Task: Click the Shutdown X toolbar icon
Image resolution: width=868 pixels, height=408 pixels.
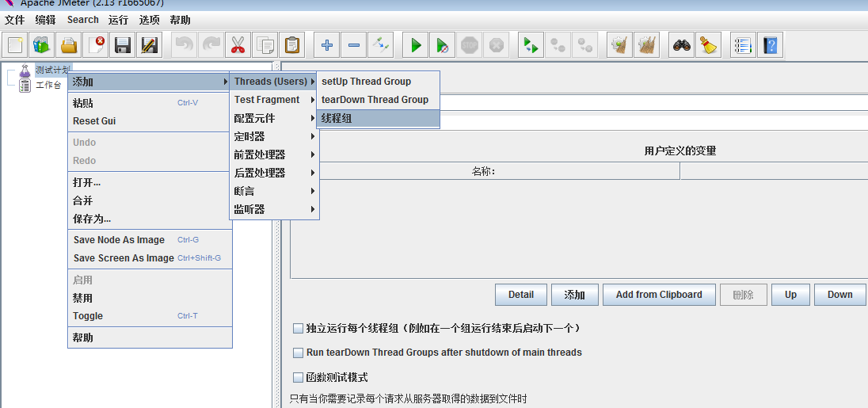Action: pos(496,45)
